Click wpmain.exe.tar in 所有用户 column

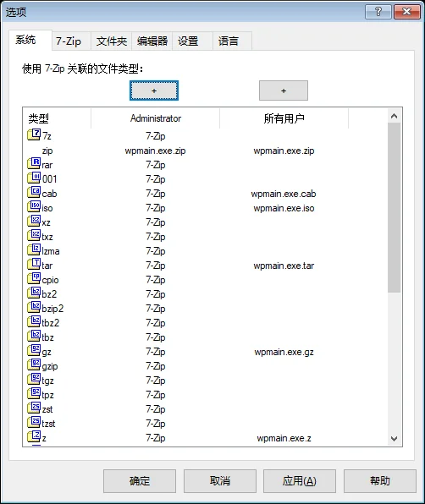click(284, 266)
